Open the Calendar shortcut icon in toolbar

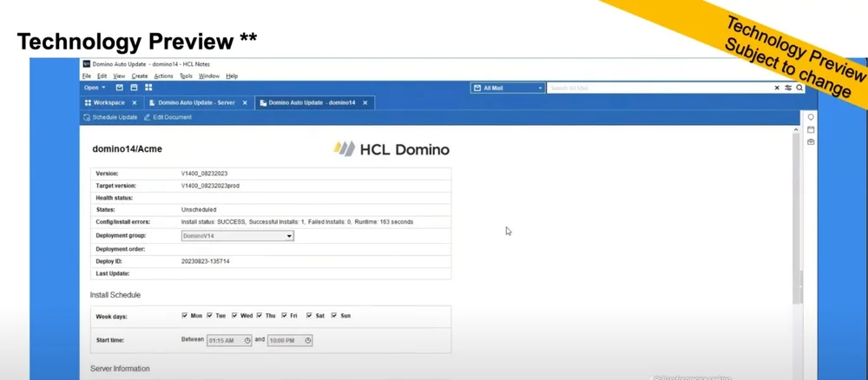134,88
